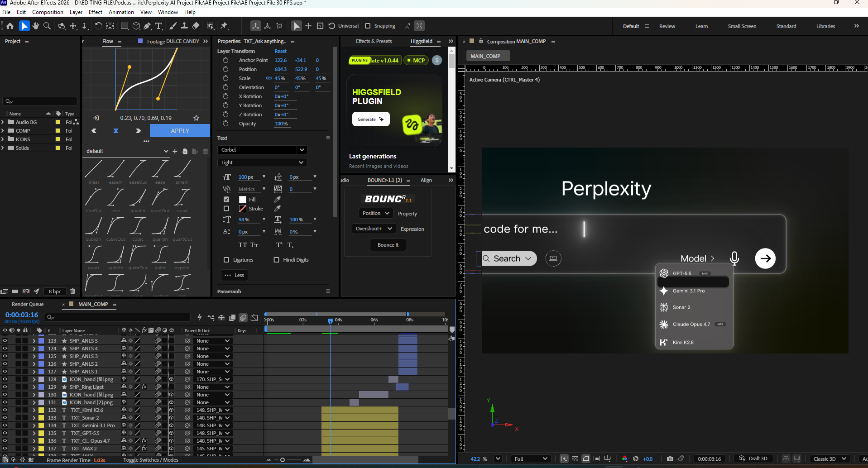The height and width of the screenshot is (468, 868).
Task: Select the Pan Behind anchor point tool
Action: pos(110,26)
